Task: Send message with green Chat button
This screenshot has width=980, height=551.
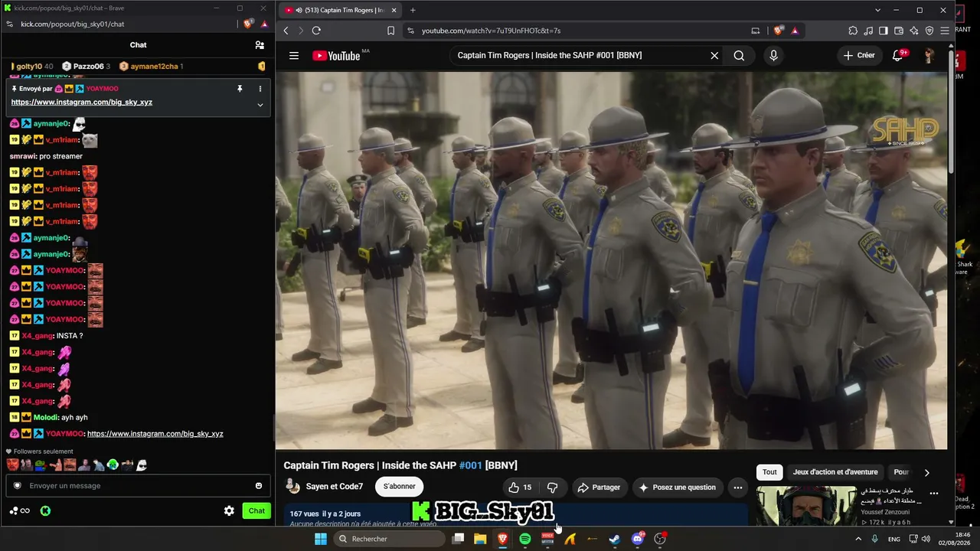Action: click(x=256, y=510)
